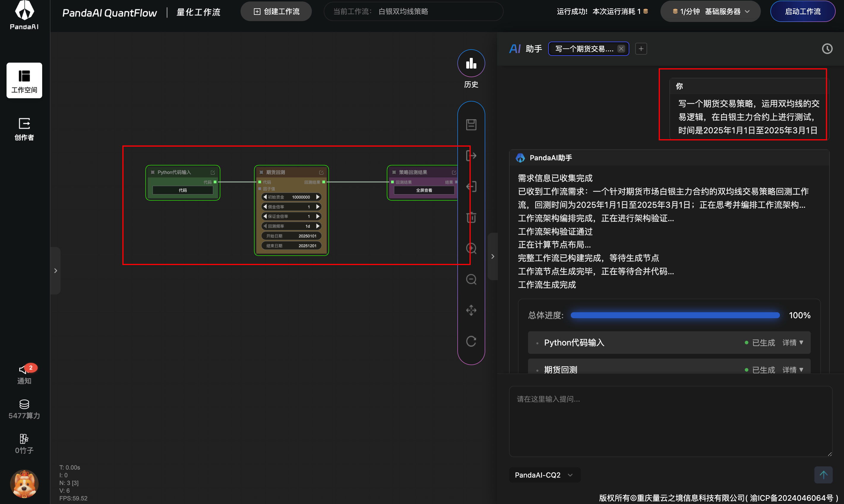
Task: Open the 工作空间 workspace section
Action: pyautogui.click(x=24, y=80)
